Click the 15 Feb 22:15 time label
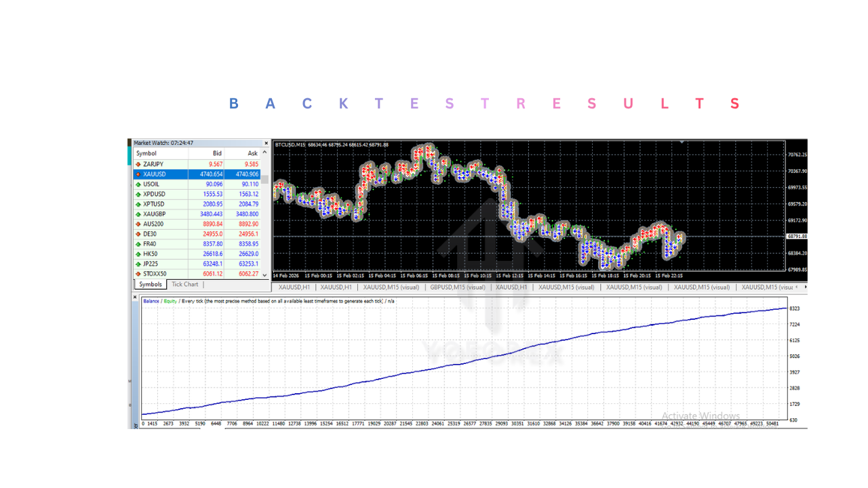Image resolution: width=868 pixels, height=488 pixels. (x=668, y=276)
